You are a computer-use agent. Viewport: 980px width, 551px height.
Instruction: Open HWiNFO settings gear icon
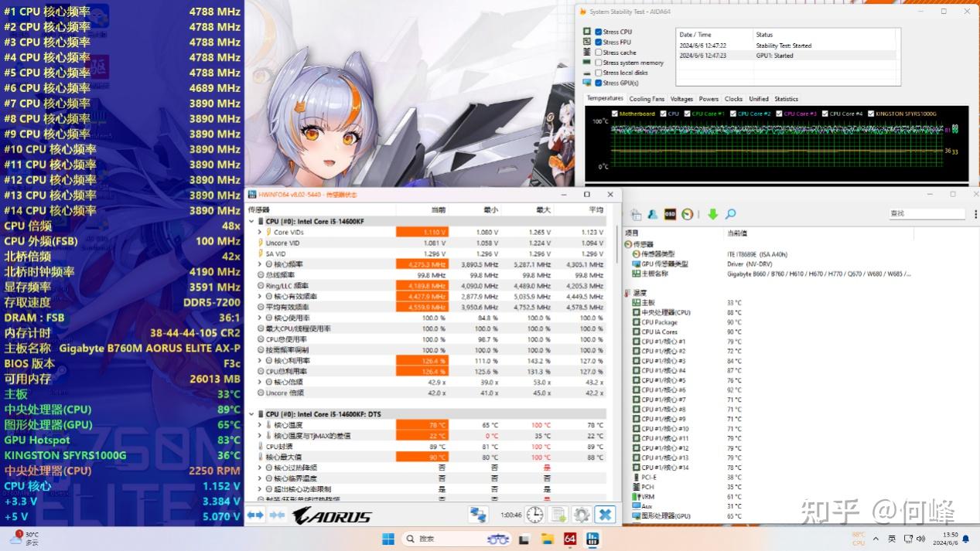point(582,515)
